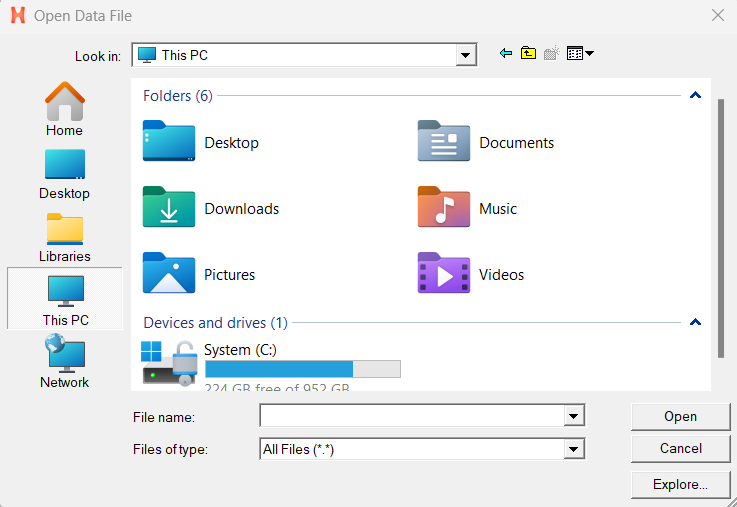
Task: Click the "Music" folder label
Action: pyautogui.click(x=498, y=209)
